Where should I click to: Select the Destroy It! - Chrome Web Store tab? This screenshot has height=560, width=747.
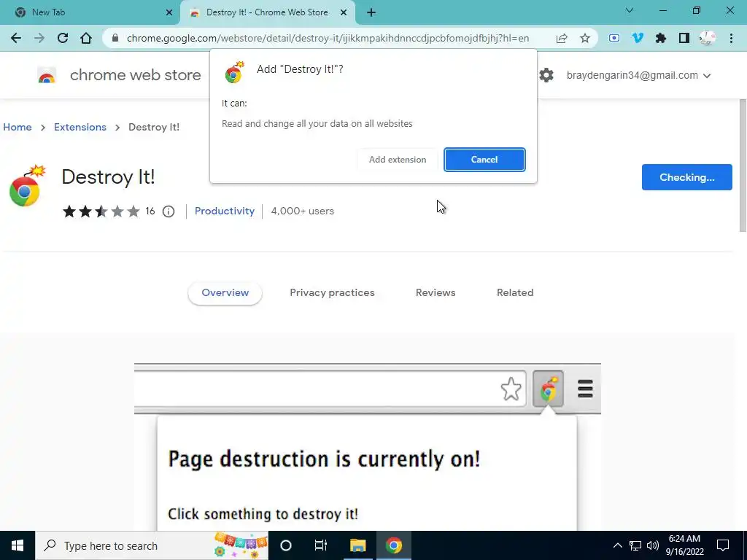(267, 12)
